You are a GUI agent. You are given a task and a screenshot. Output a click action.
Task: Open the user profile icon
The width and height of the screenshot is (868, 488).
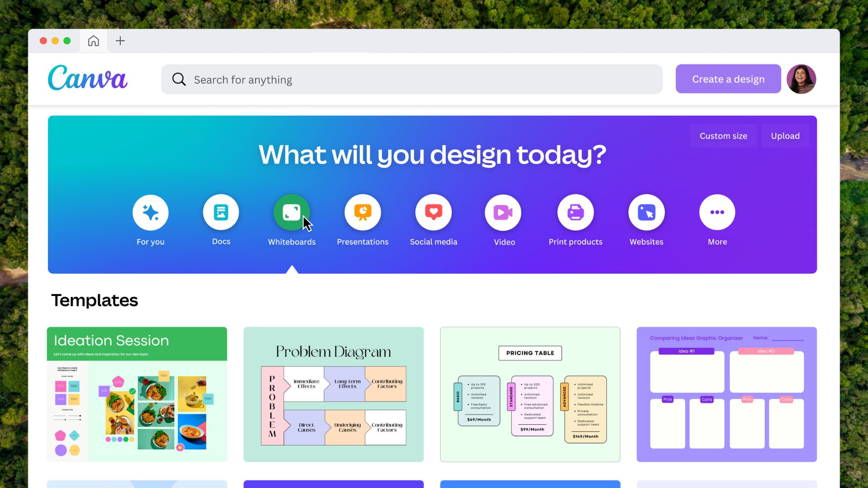click(802, 79)
